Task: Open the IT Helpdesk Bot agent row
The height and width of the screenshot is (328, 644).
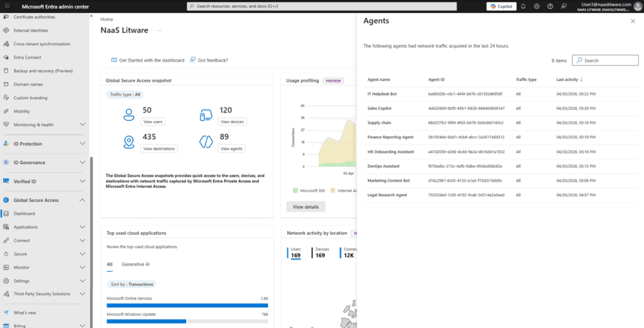Action: [500, 94]
